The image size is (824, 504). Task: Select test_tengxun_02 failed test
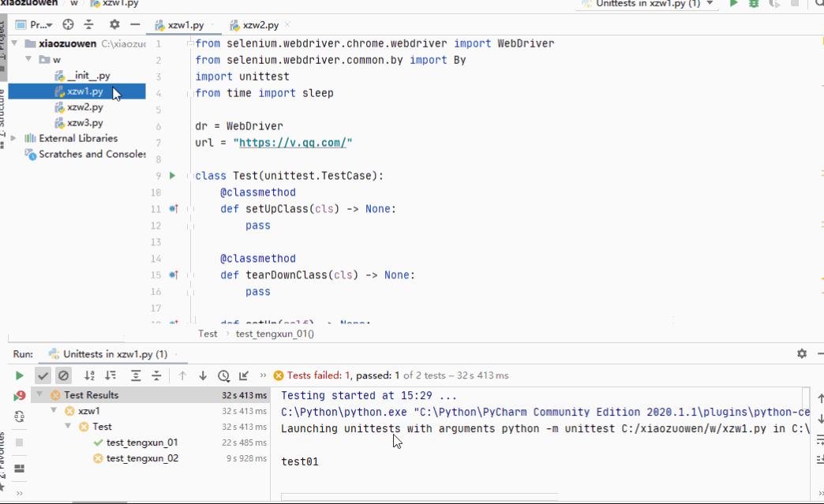142,457
